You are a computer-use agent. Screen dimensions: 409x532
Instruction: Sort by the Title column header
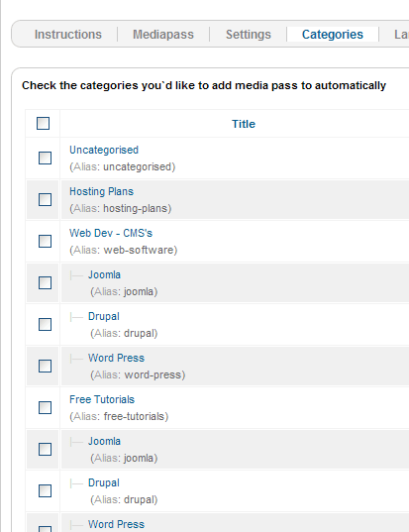click(x=244, y=124)
